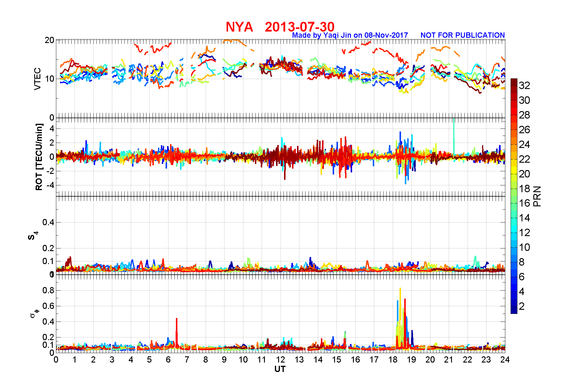Click the x-axis tick label 18
The height and width of the screenshot is (392, 561).
pos(393,360)
